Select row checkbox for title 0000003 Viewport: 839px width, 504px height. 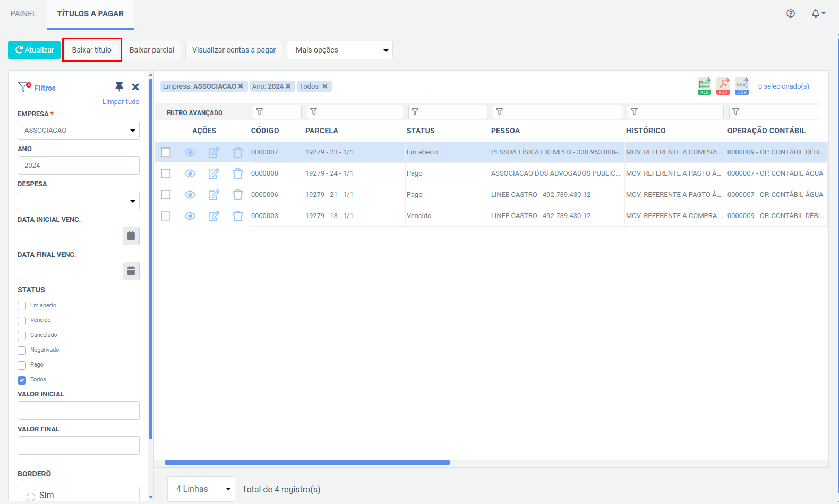point(166,216)
